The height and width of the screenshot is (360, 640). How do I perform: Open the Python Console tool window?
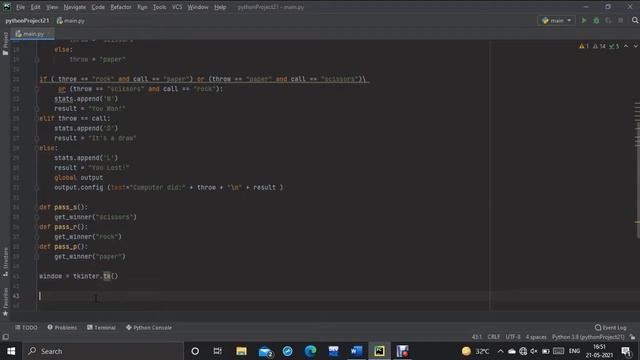click(149, 327)
